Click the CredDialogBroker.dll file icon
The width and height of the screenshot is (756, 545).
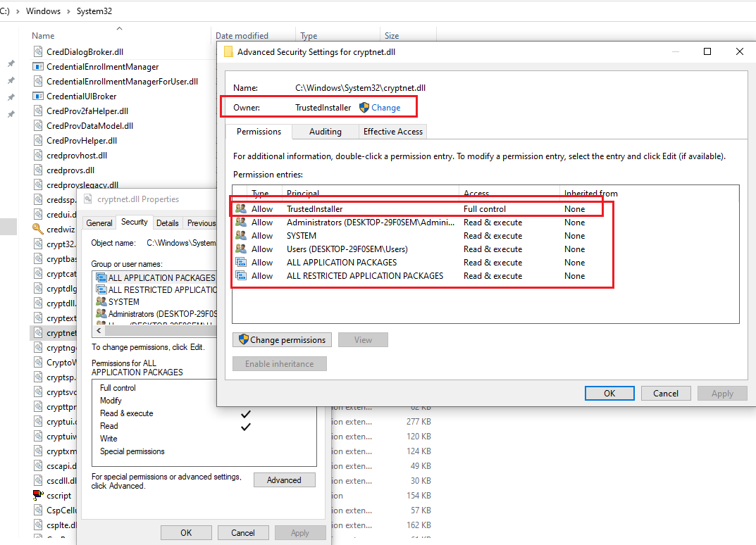tap(37, 52)
